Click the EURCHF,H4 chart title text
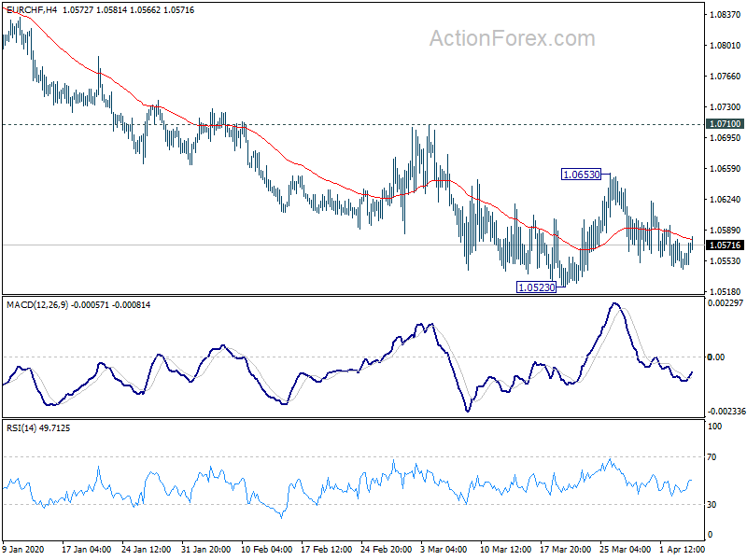This screenshot has height=560, width=747. 32,10
